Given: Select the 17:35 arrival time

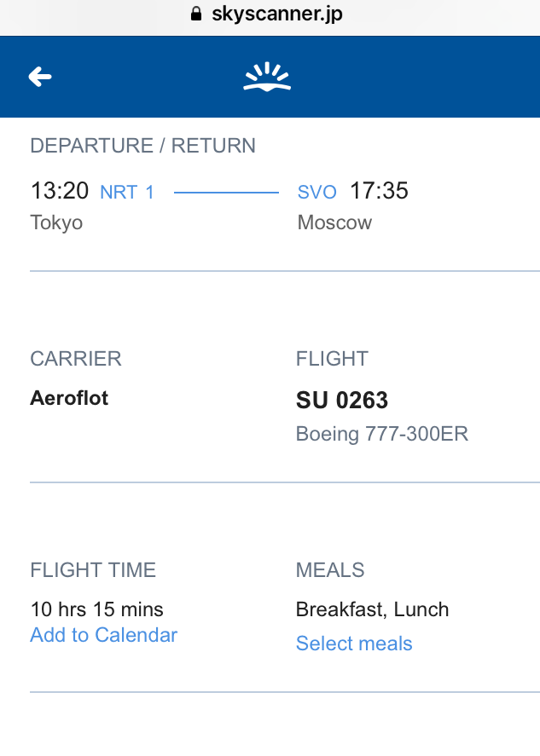Looking at the screenshot, I should pyautogui.click(x=379, y=190).
